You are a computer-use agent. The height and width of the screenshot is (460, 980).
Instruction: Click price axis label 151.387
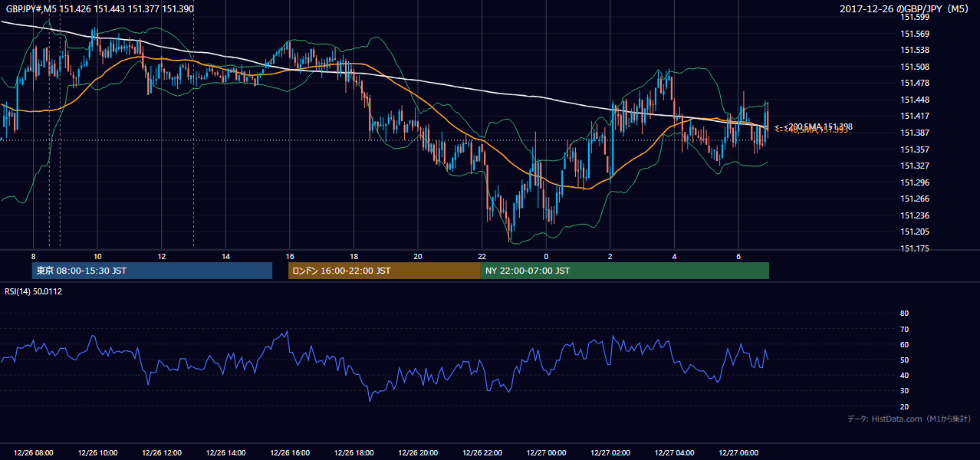click(915, 133)
